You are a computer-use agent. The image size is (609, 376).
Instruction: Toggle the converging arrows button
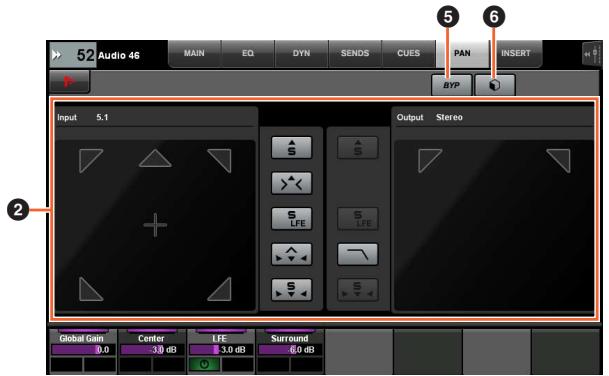click(x=291, y=183)
